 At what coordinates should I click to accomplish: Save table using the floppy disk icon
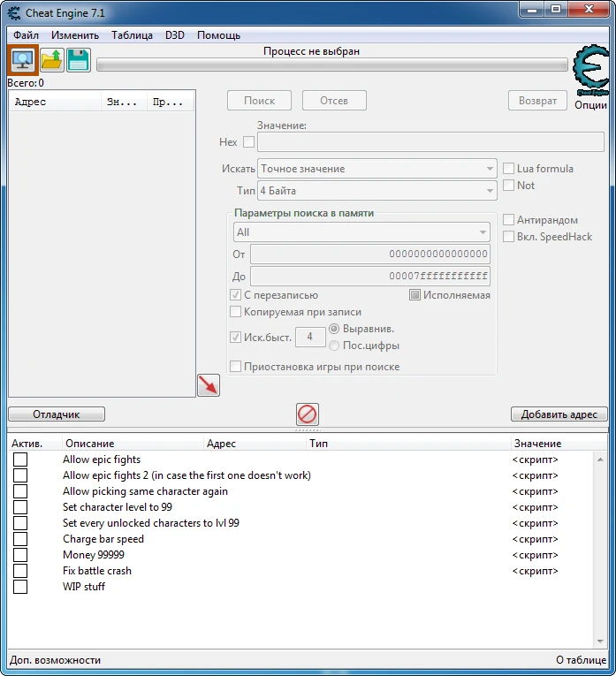point(79,60)
